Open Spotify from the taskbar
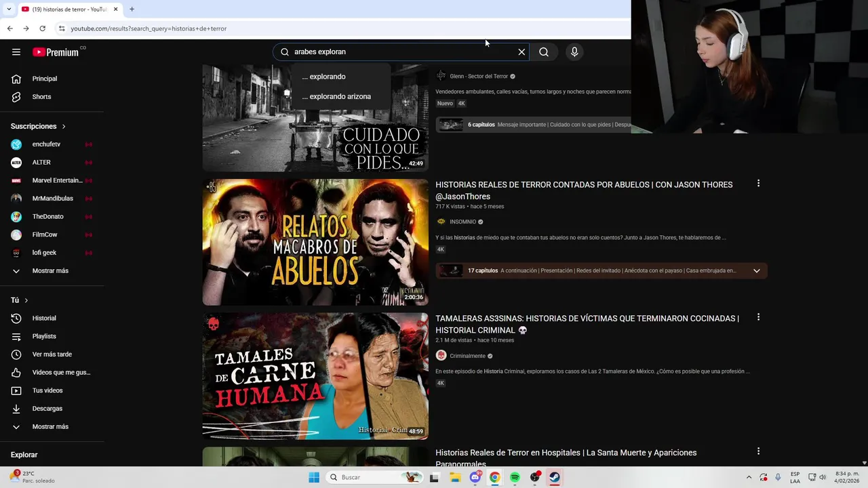The width and height of the screenshot is (868, 488). (515, 477)
